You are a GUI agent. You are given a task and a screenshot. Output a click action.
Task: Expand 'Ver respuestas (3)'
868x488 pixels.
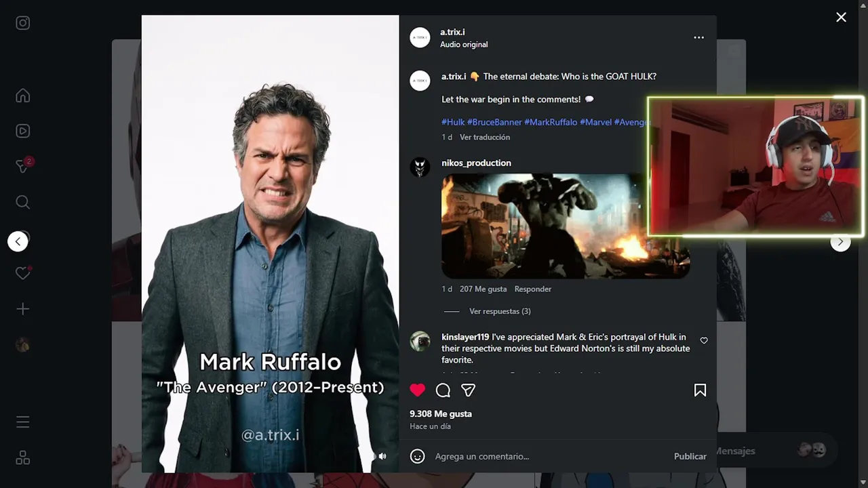[500, 311]
